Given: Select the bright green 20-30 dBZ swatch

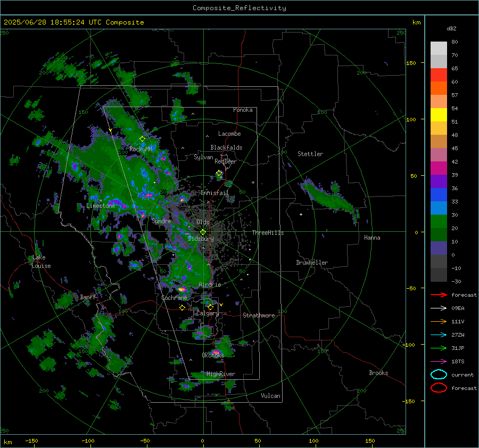Looking at the screenshot, I should (x=439, y=222).
